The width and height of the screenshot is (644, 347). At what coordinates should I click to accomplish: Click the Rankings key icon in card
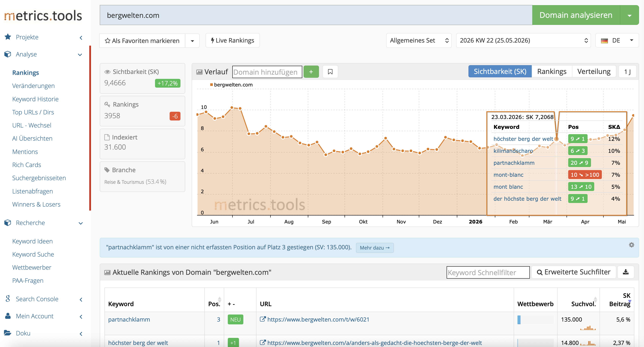(x=107, y=104)
